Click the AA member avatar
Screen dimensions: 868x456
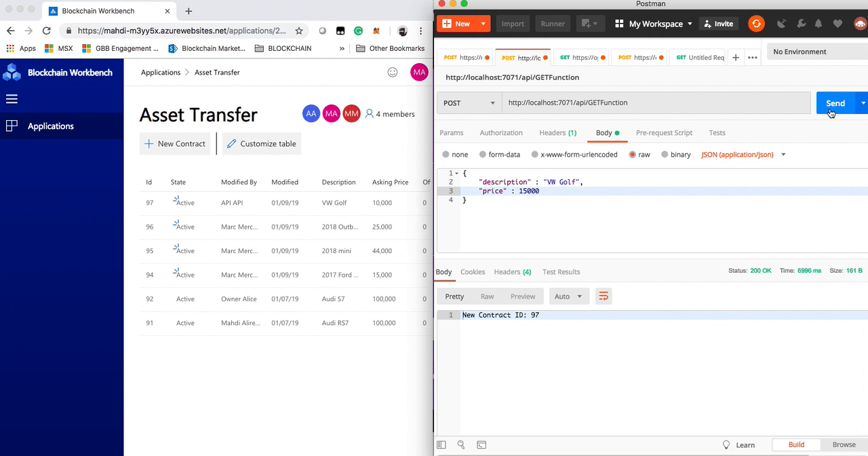coord(311,114)
